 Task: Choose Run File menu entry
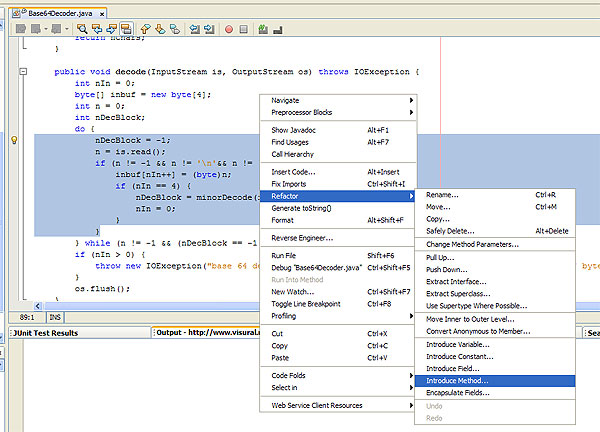click(338, 256)
